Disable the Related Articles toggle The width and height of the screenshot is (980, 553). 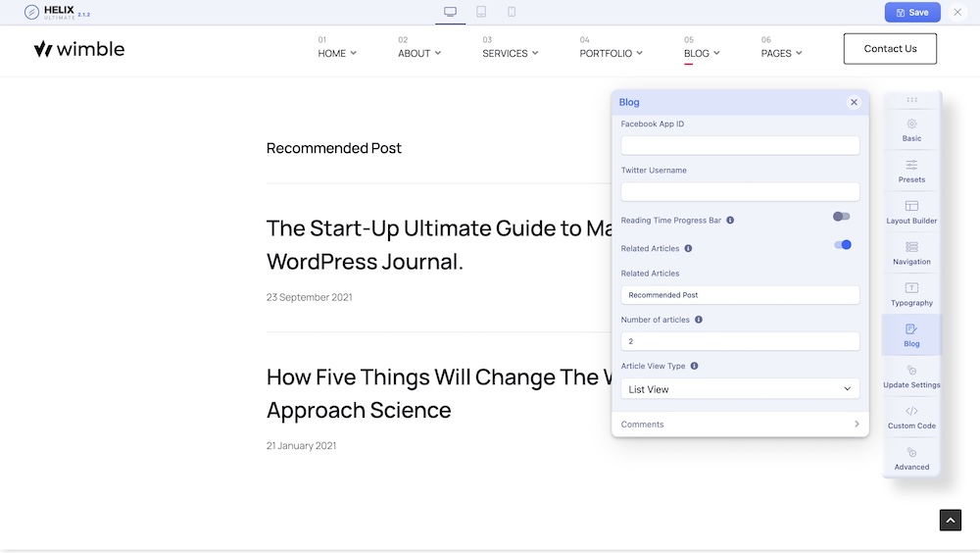point(842,245)
